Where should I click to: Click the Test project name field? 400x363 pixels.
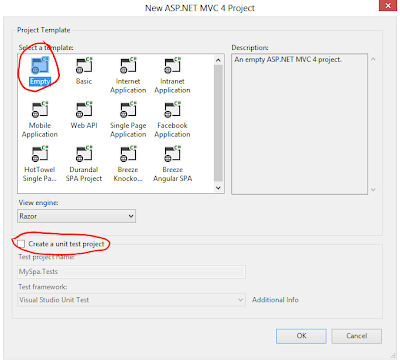[x=131, y=272]
